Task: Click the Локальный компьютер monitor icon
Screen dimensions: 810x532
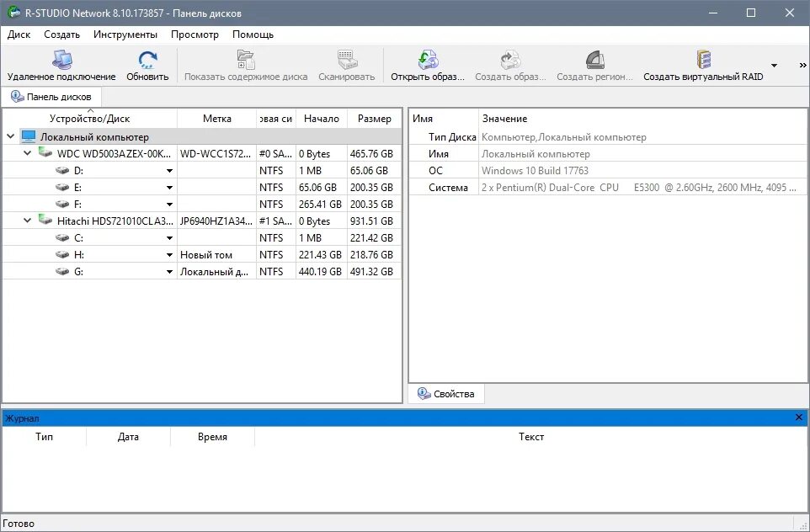Action: [29, 137]
